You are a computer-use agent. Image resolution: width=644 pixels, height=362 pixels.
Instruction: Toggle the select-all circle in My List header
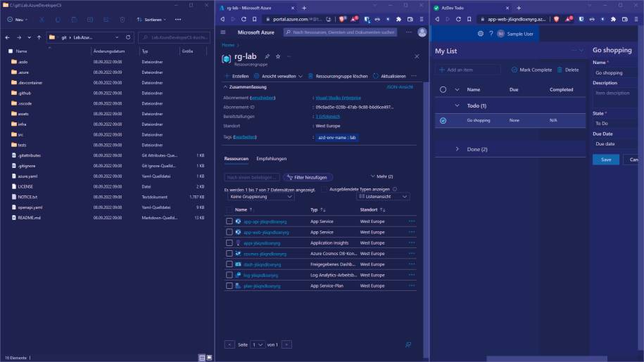click(443, 89)
